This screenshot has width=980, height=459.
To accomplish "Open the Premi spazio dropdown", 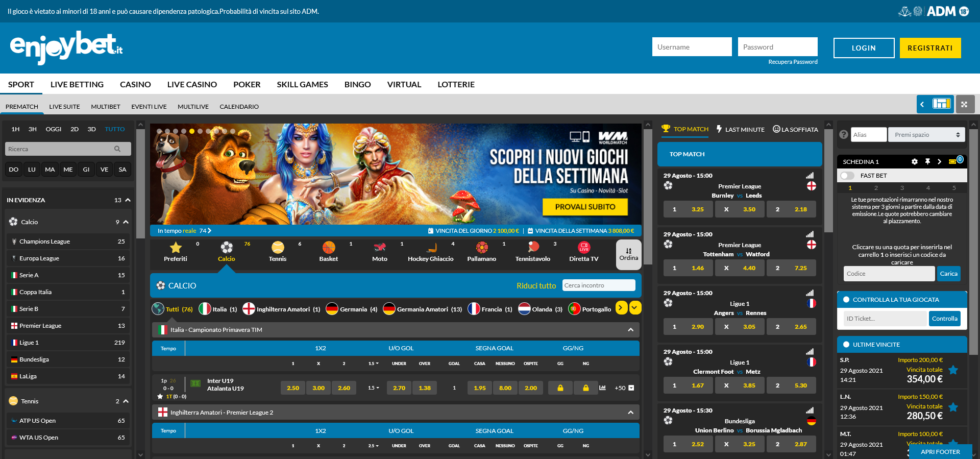I will click(926, 135).
